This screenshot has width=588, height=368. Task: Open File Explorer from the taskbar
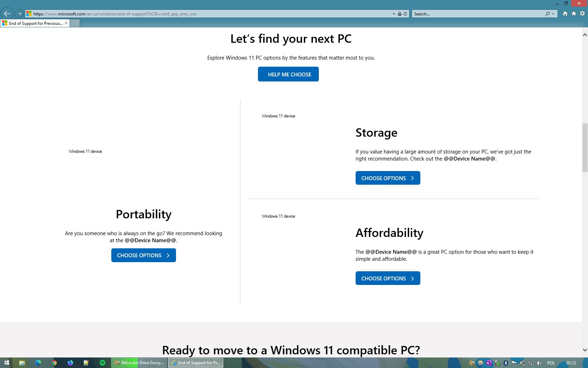pos(22,363)
